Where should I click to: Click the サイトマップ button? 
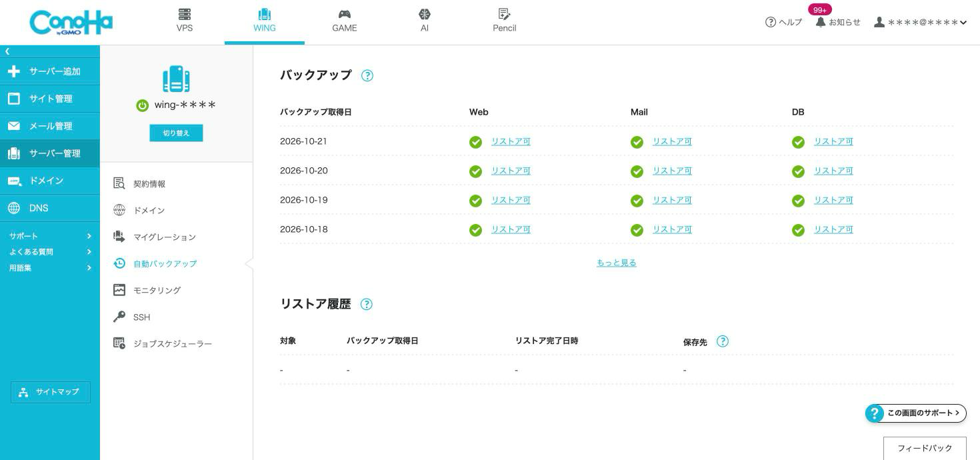(x=51, y=392)
